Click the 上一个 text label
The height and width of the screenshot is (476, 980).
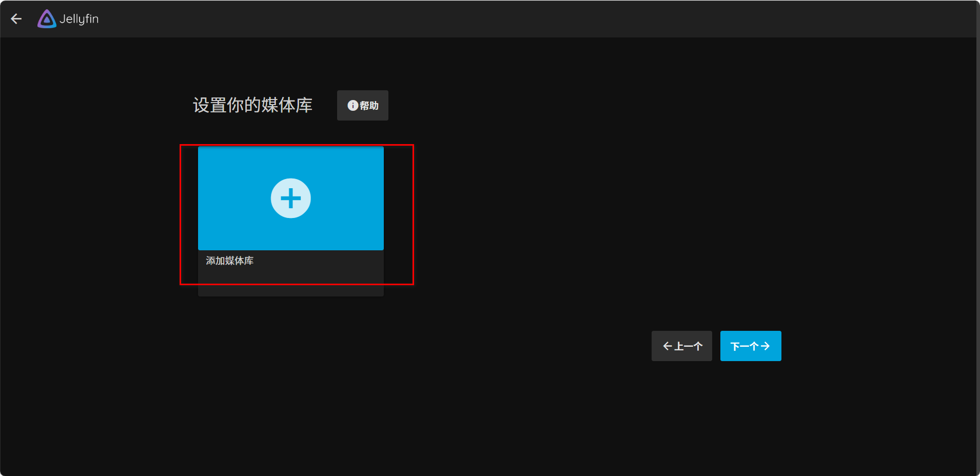click(x=688, y=346)
